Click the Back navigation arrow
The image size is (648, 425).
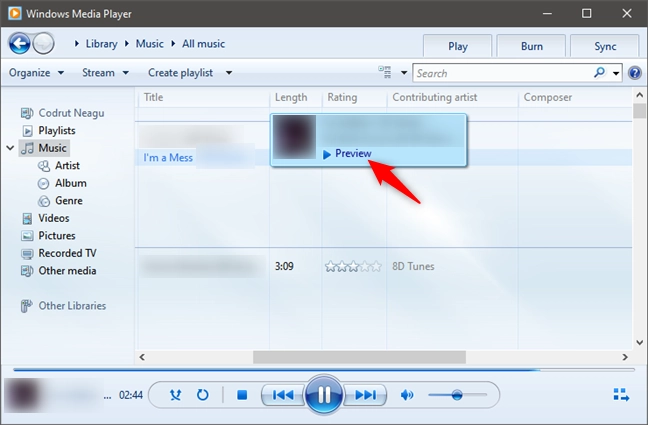click(x=19, y=43)
